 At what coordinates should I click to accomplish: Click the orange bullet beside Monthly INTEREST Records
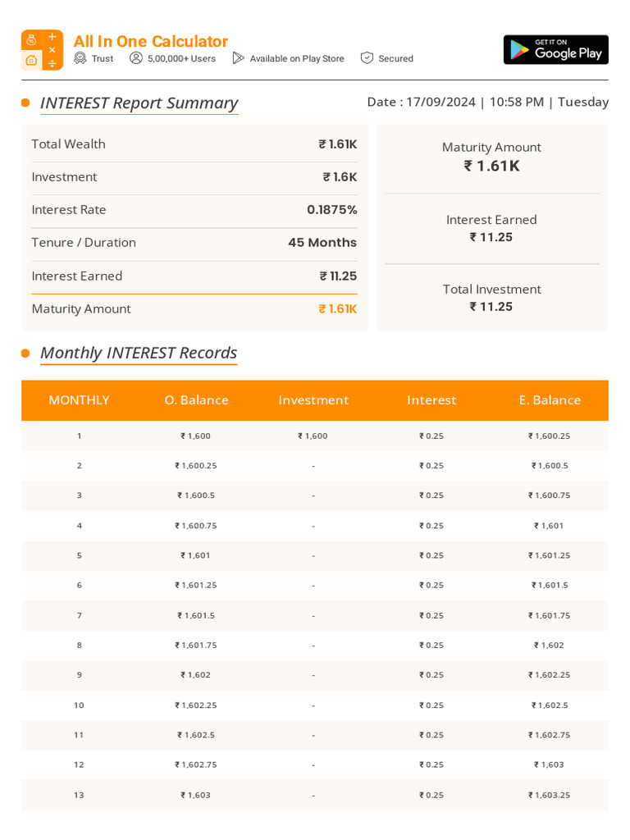pyautogui.click(x=25, y=353)
